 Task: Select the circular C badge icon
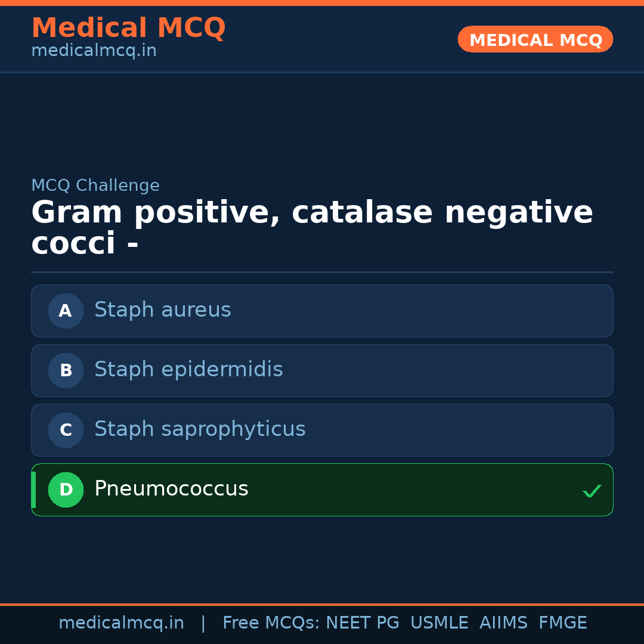pos(66,430)
